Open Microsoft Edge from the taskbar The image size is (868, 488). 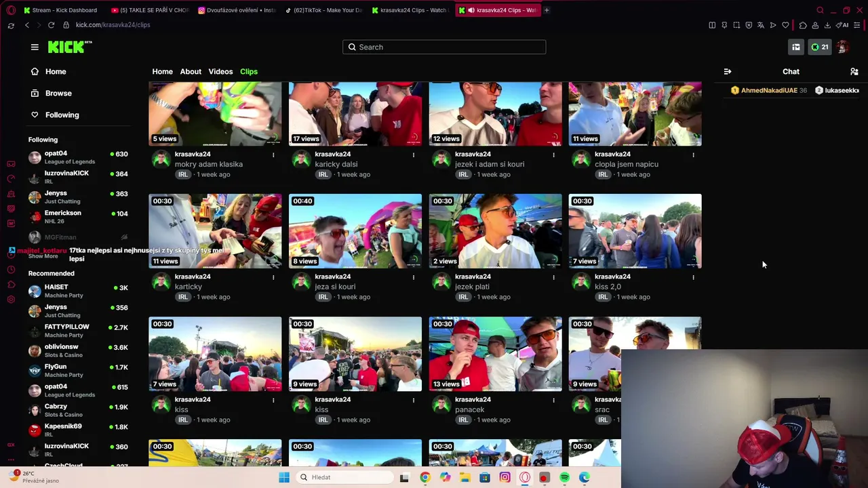tap(585, 477)
